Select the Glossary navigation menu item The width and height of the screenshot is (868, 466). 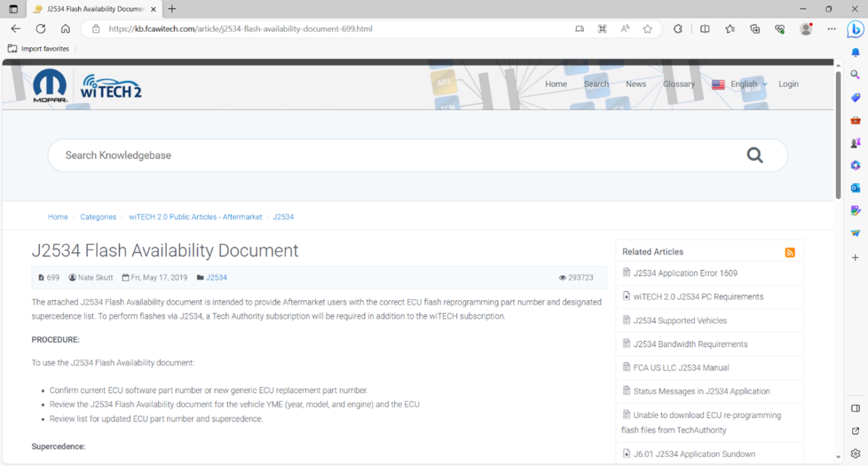679,84
